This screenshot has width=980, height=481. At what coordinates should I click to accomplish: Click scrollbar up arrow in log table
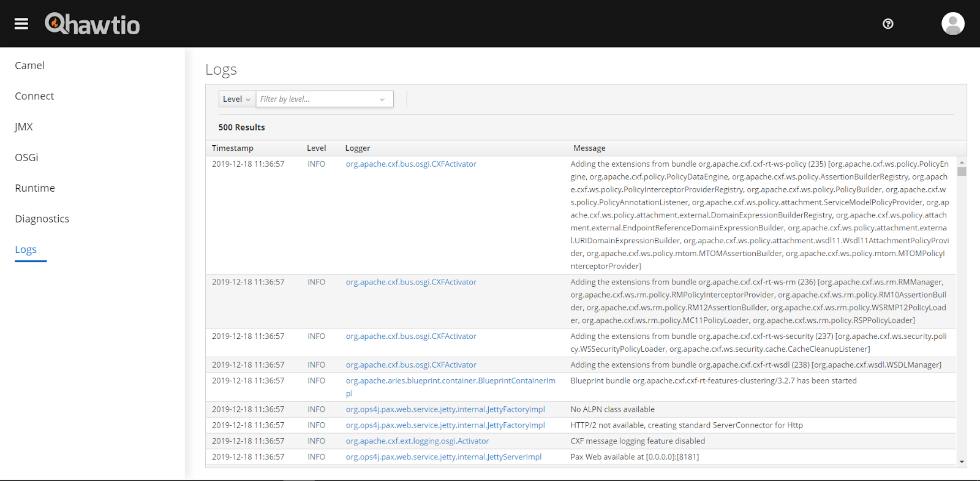pos(962,162)
